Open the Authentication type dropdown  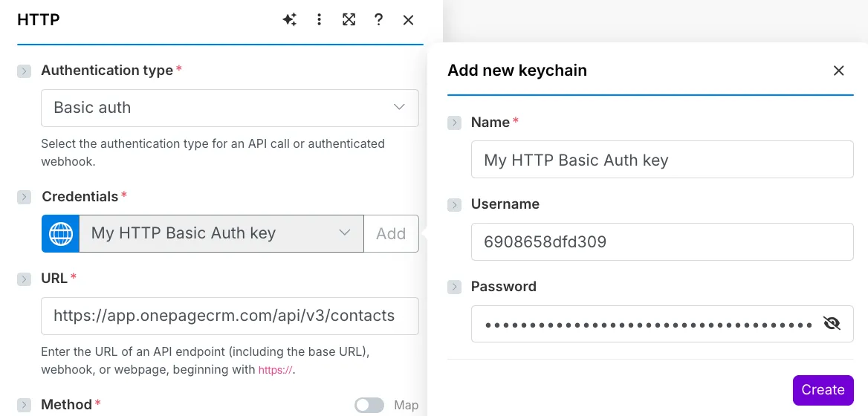230,108
